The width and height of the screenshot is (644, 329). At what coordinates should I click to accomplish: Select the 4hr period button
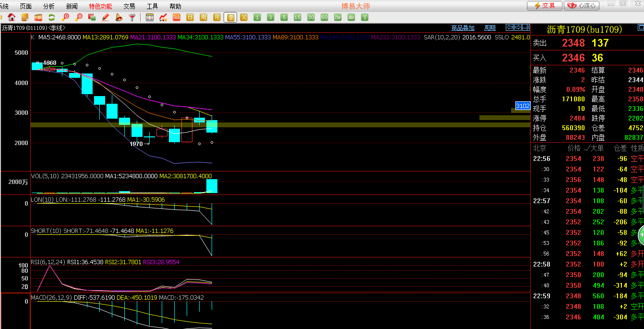pyautogui.click(x=351, y=17)
